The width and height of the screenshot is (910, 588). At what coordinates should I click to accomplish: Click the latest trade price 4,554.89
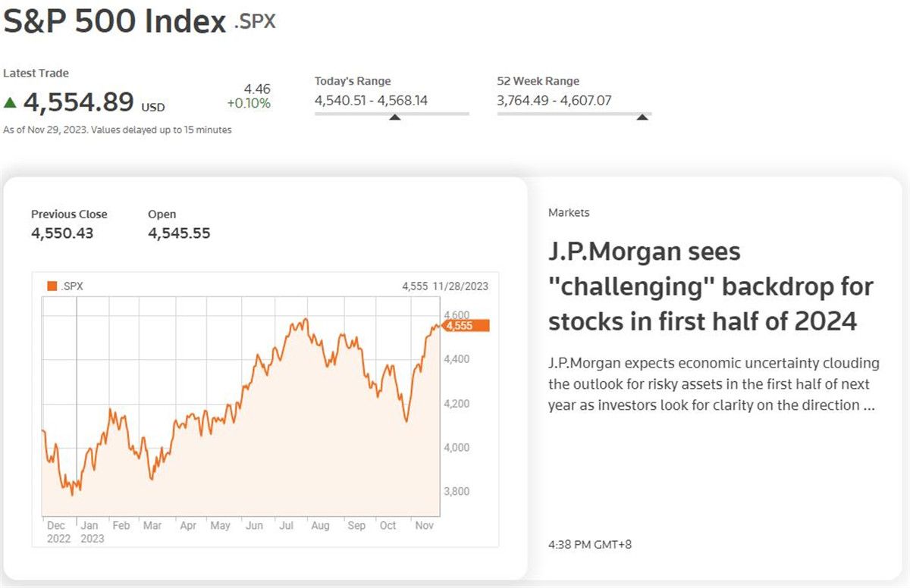78,102
